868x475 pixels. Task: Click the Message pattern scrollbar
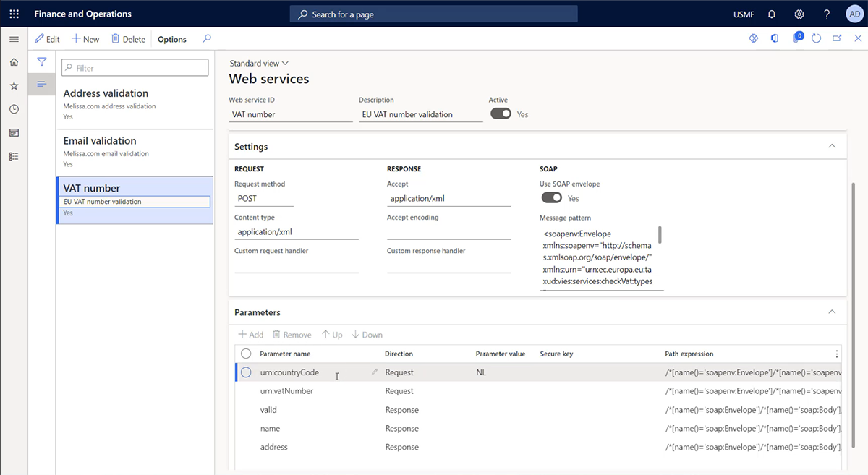pos(660,235)
